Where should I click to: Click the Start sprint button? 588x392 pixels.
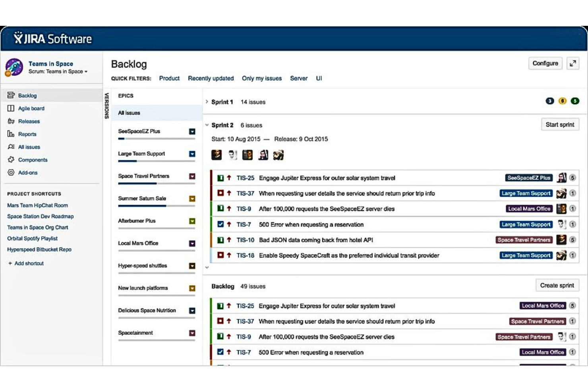[560, 124]
